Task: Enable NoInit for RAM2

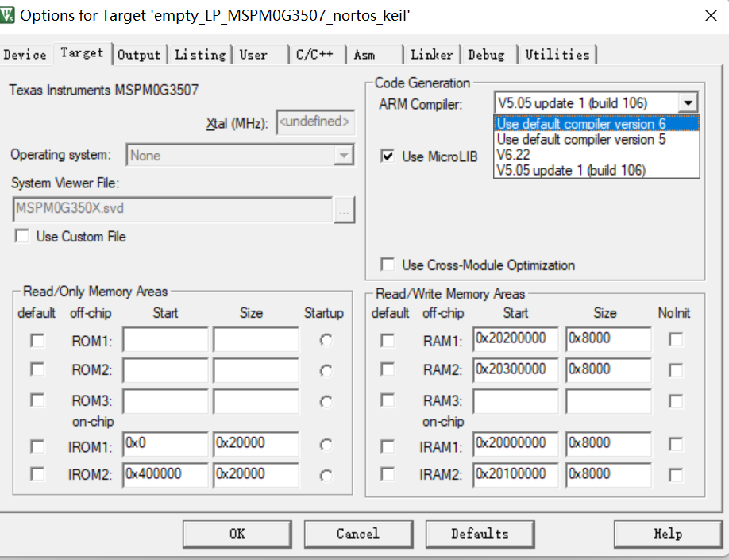Action: (676, 370)
